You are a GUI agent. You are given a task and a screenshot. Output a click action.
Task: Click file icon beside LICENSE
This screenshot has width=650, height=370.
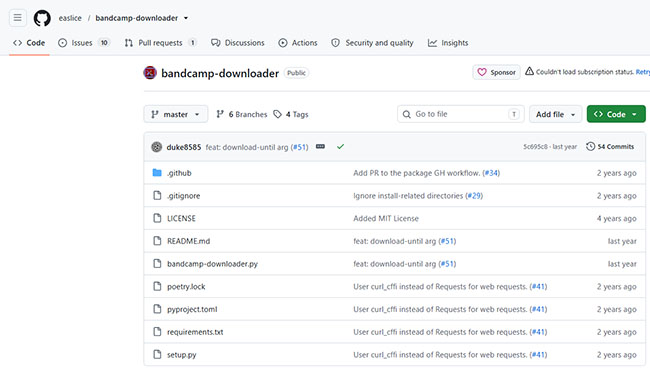pos(157,218)
